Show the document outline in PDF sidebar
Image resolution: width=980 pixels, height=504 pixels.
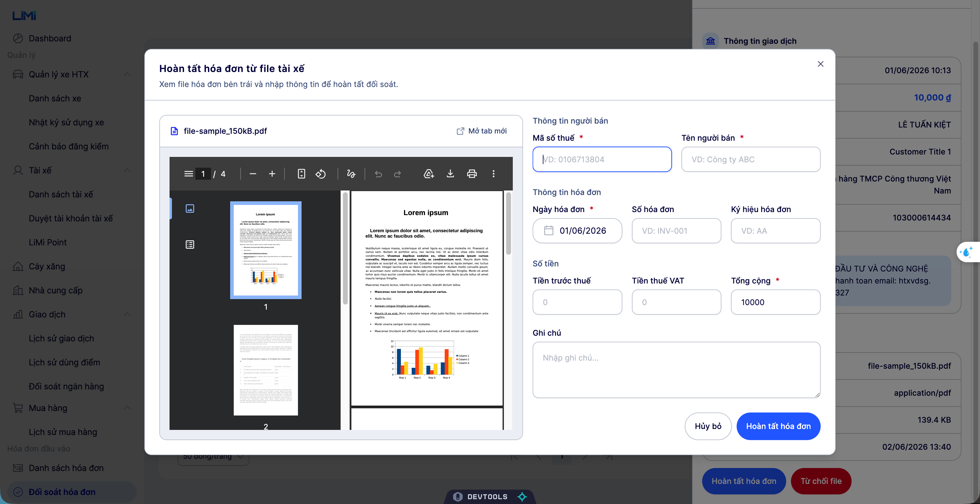pos(190,244)
